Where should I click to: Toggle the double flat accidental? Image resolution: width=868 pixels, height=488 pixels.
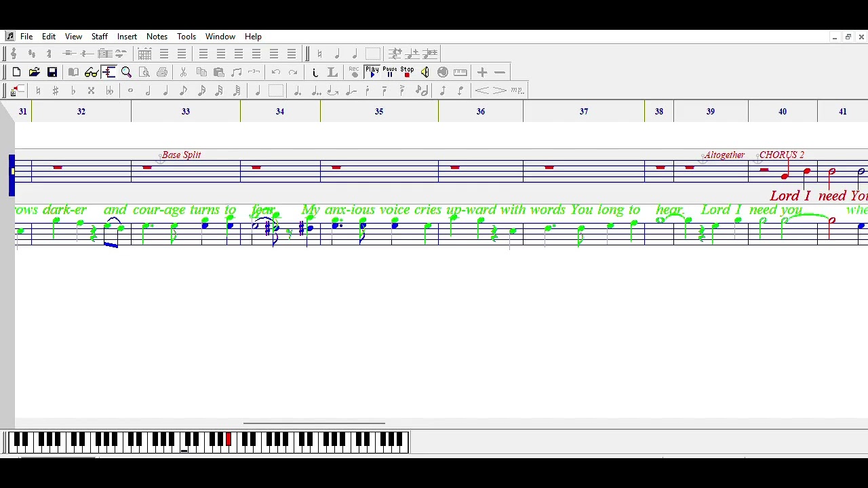109,90
